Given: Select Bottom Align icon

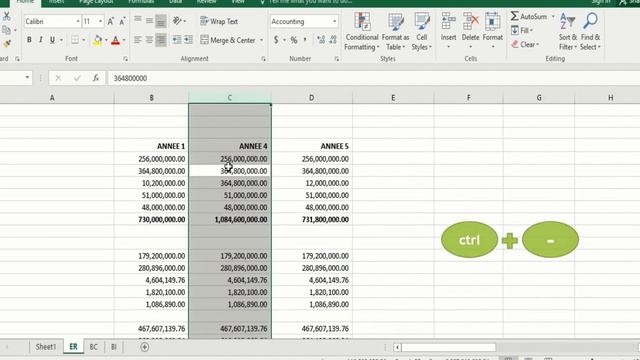Looking at the screenshot, I should [161, 20].
